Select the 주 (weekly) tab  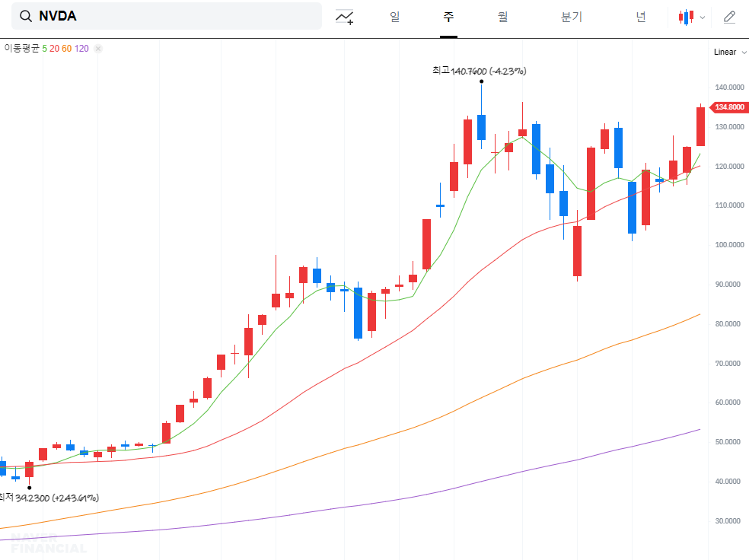point(448,17)
